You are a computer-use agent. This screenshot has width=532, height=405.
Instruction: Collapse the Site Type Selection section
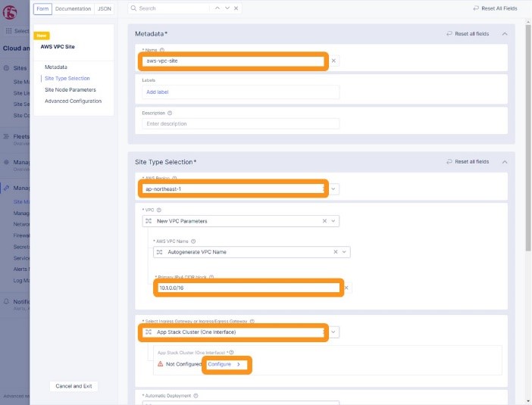click(505, 162)
